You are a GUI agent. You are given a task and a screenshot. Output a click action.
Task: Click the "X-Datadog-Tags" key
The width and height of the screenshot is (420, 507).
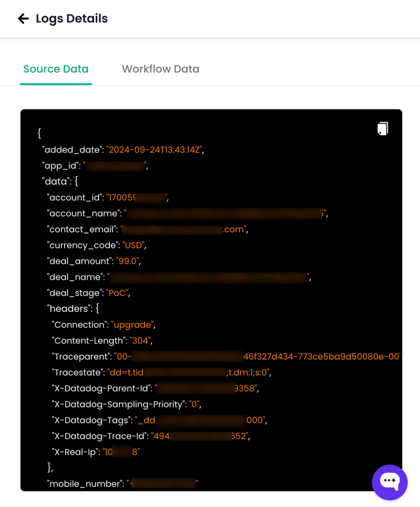(93, 420)
